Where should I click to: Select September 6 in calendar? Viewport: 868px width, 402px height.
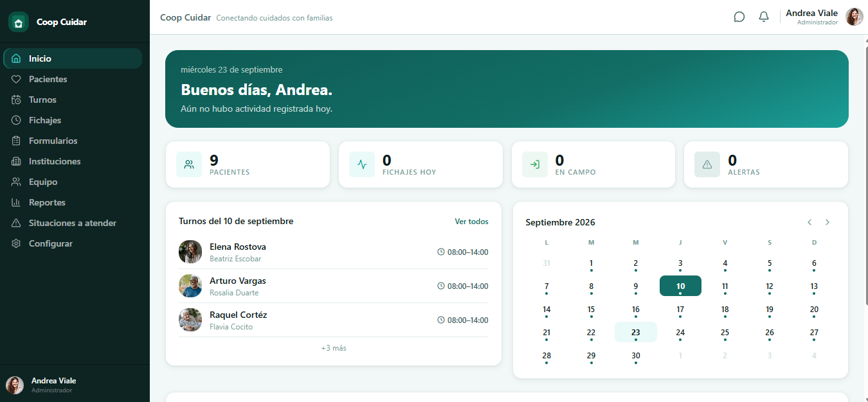pyautogui.click(x=814, y=264)
